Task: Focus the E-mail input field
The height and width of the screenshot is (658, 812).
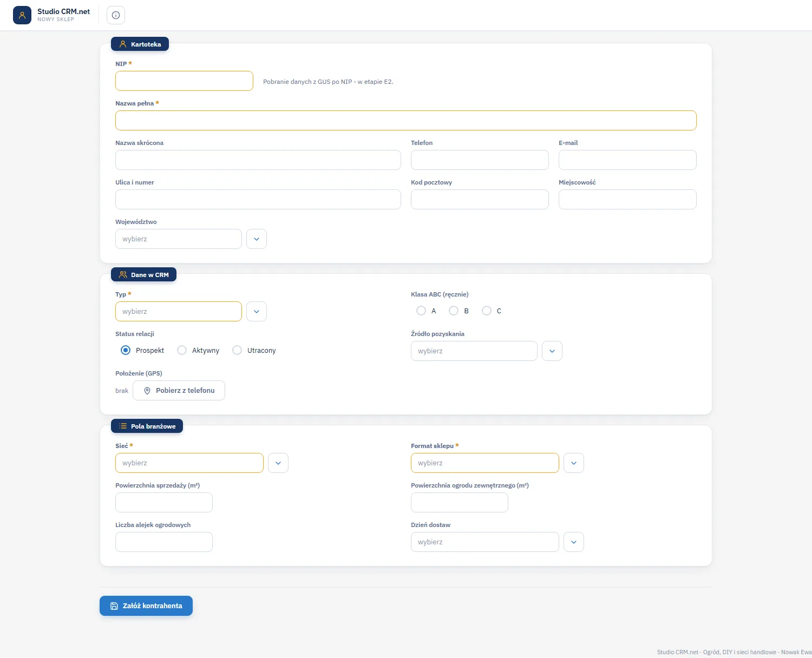Action: coord(627,160)
